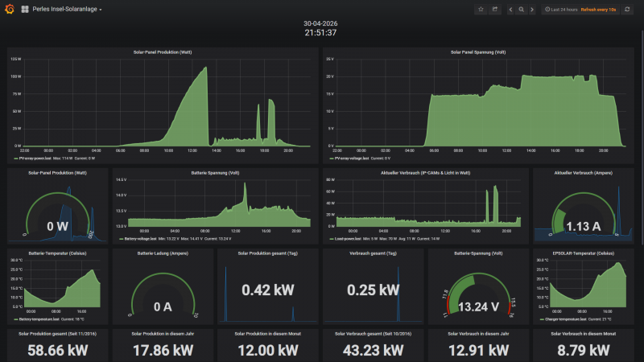
Task: Click the 0.42 kW daily production value
Action: 268,290
